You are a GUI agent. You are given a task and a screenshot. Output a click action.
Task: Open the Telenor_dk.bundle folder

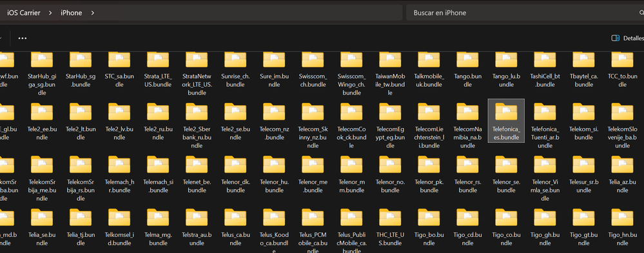[x=235, y=174]
